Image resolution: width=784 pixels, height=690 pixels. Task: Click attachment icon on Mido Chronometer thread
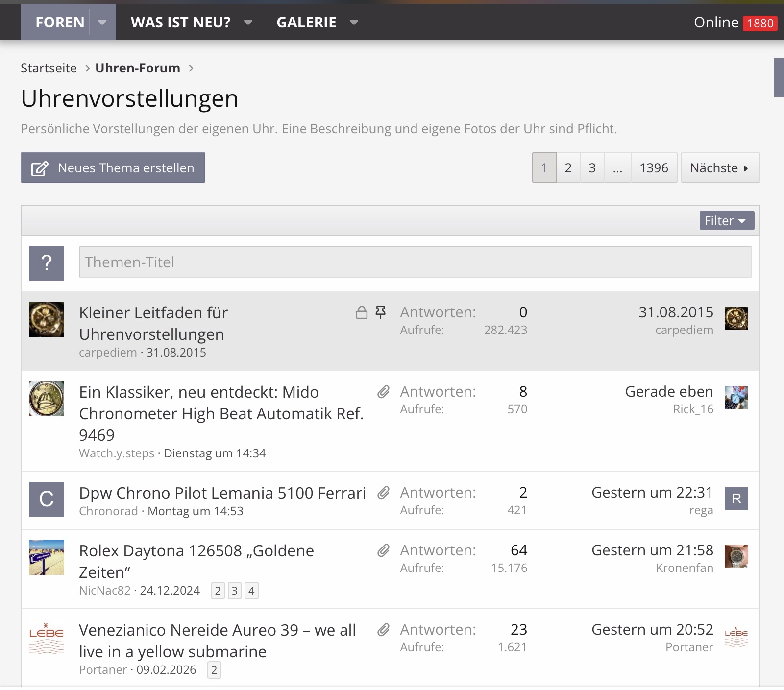[x=383, y=391]
